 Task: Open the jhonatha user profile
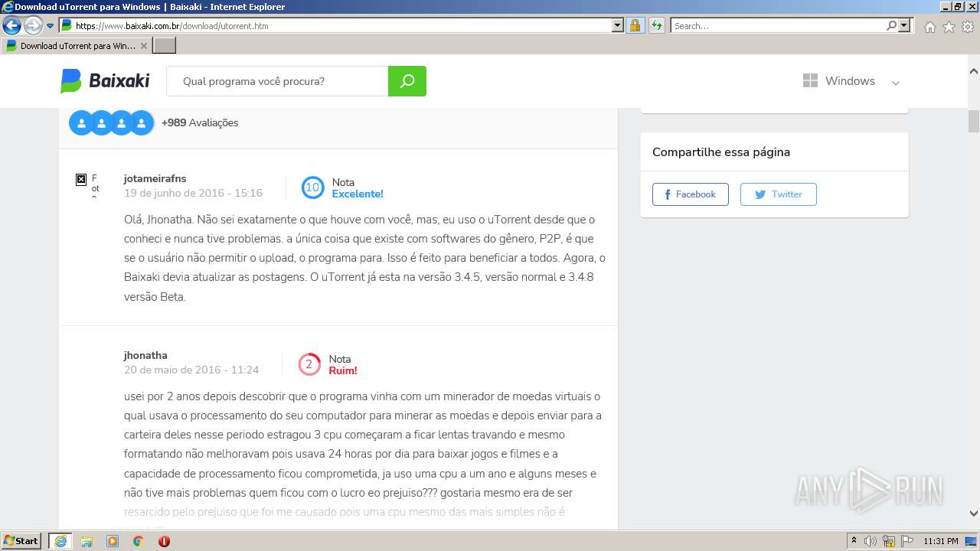pos(145,355)
